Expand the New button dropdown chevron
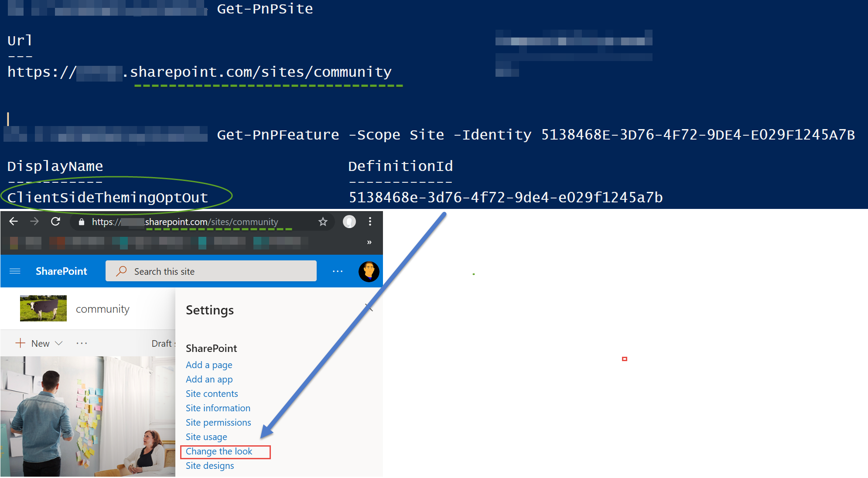This screenshot has height=478, width=868. pos(60,343)
